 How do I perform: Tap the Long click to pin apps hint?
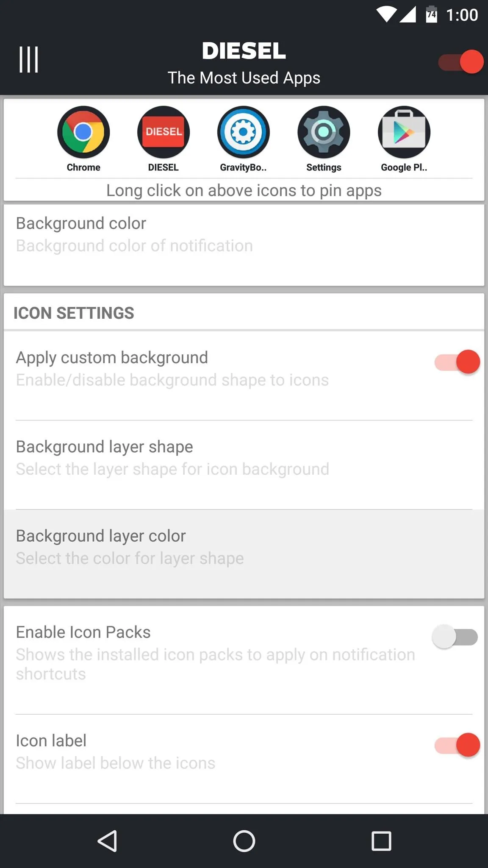pyautogui.click(x=244, y=190)
